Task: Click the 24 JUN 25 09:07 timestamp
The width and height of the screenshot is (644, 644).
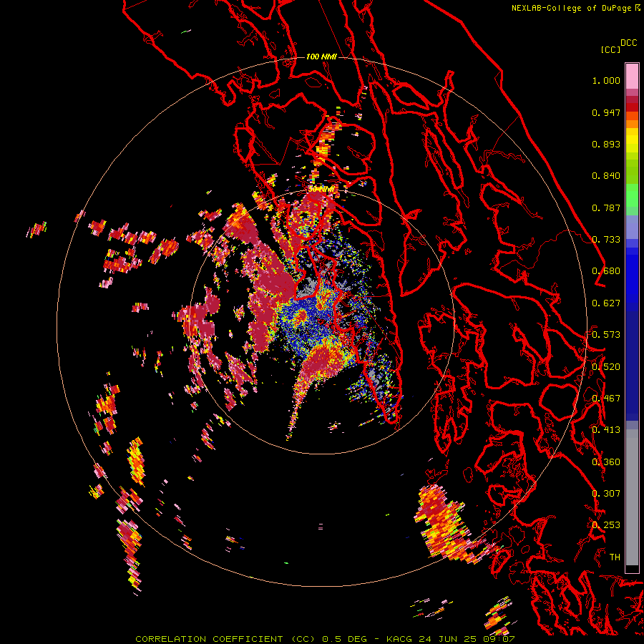Action: point(467,639)
